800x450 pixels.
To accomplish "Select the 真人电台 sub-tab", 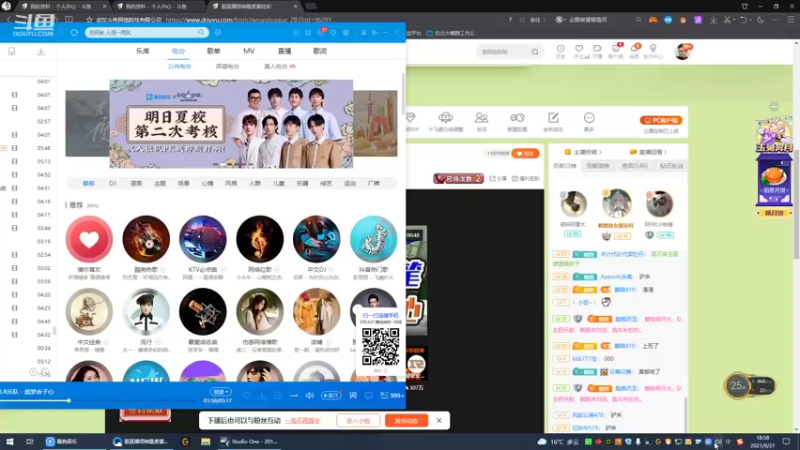I will [276, 66].
